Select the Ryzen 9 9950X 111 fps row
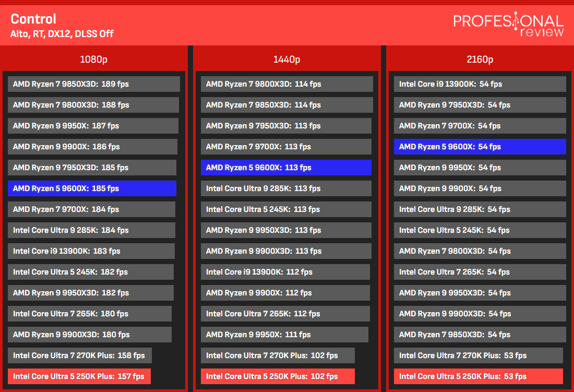574x392 pixels. tap(285, 335)
